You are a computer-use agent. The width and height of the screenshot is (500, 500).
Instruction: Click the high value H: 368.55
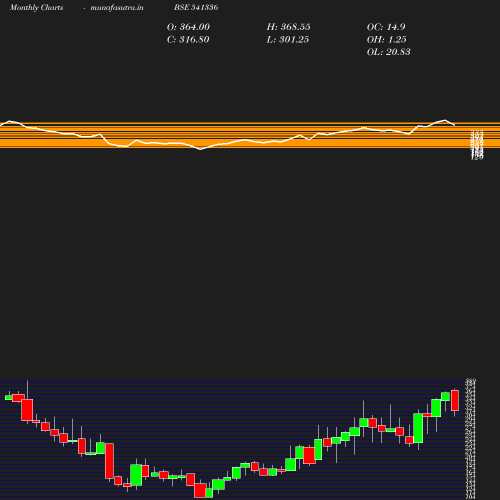288,27
